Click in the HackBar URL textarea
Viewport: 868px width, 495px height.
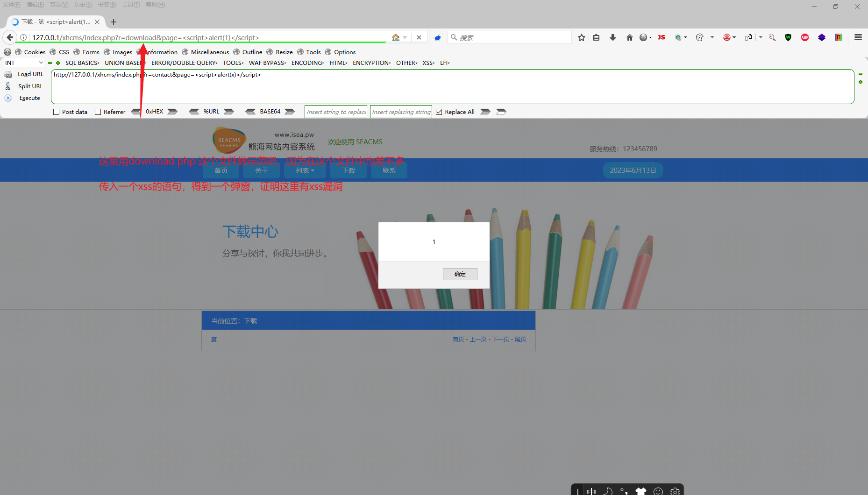pyautogui.click(x=452, y=87)
